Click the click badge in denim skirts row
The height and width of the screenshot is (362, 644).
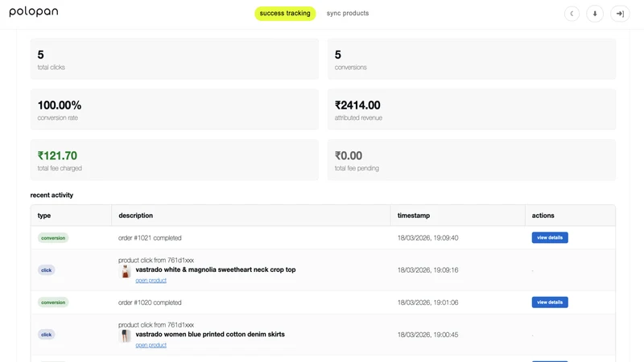point(47,335)
